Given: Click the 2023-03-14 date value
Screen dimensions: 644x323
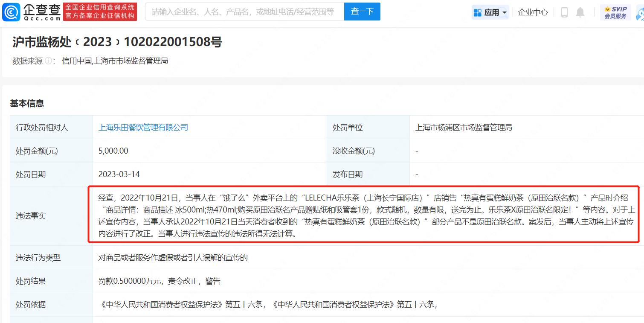Looking at the screenshot, I should [x=119, y=174].
